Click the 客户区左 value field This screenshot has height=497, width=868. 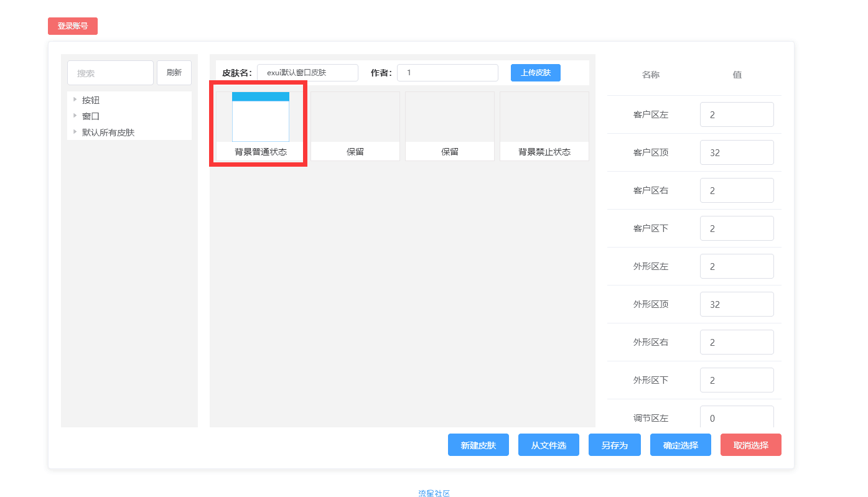point(736,115)
